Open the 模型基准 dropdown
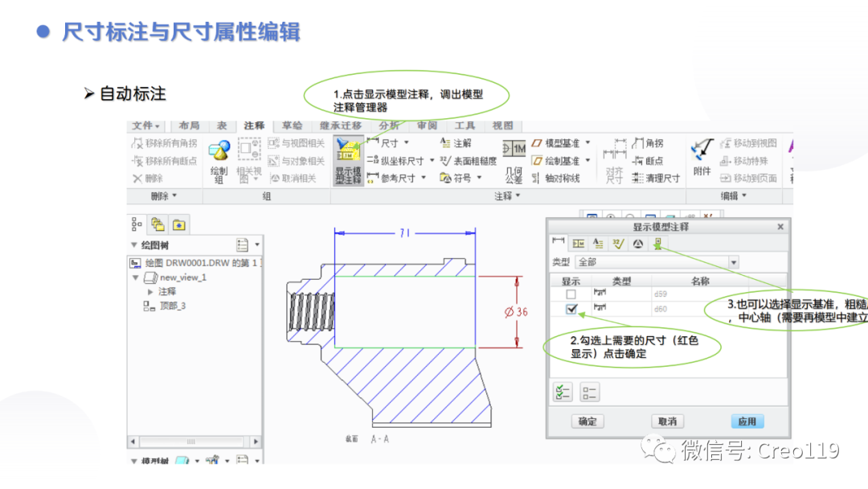Viewport: 868px width, 489px height. pyautogui.click(x=588, y=143)
